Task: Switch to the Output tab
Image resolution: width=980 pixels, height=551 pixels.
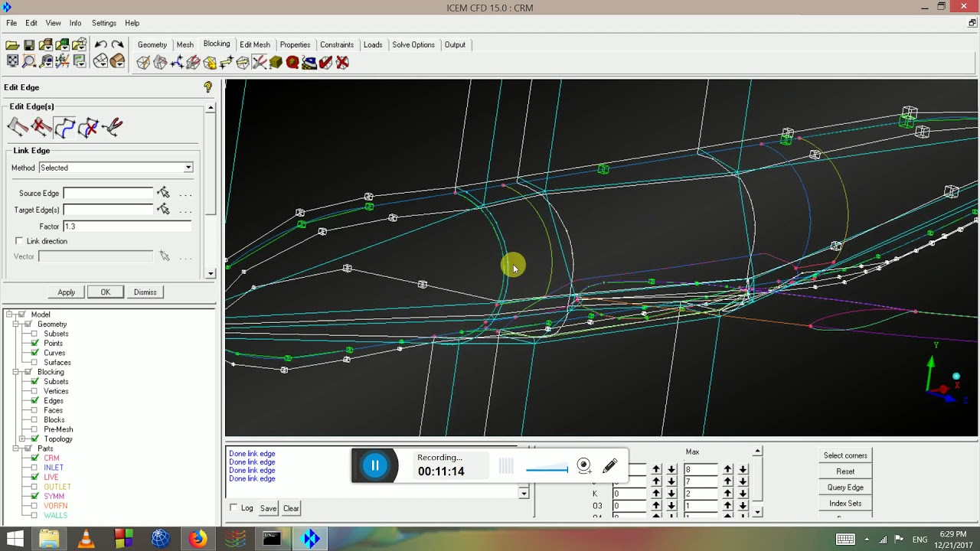Action: [x=455, y=44]
